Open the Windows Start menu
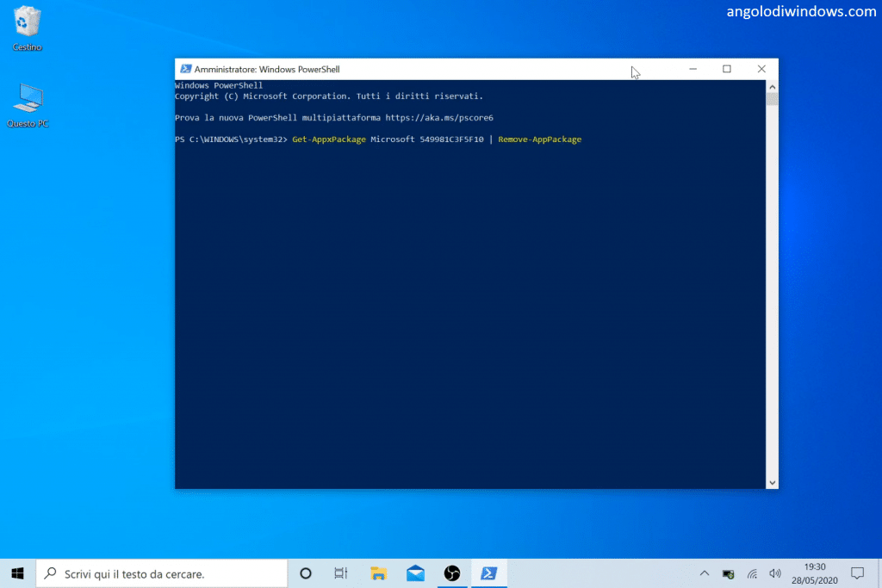Screen dimensions: 882x588 point(17,573)
